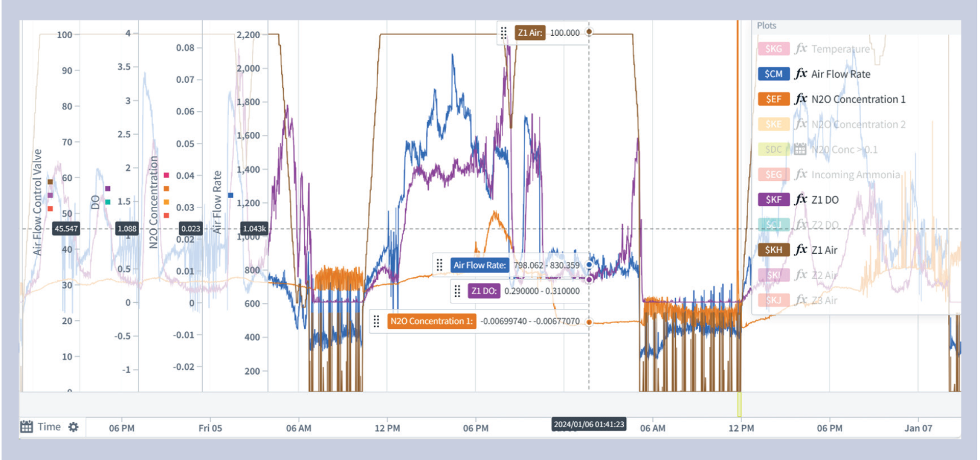Click calendar icon beside N2O Conc > 0.1
980x460 pixels.
click(x=800, y=149)
